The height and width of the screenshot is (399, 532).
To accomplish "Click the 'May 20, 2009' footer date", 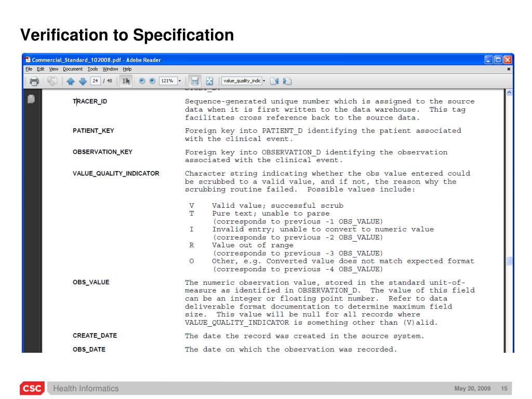I will click(472, 389).
